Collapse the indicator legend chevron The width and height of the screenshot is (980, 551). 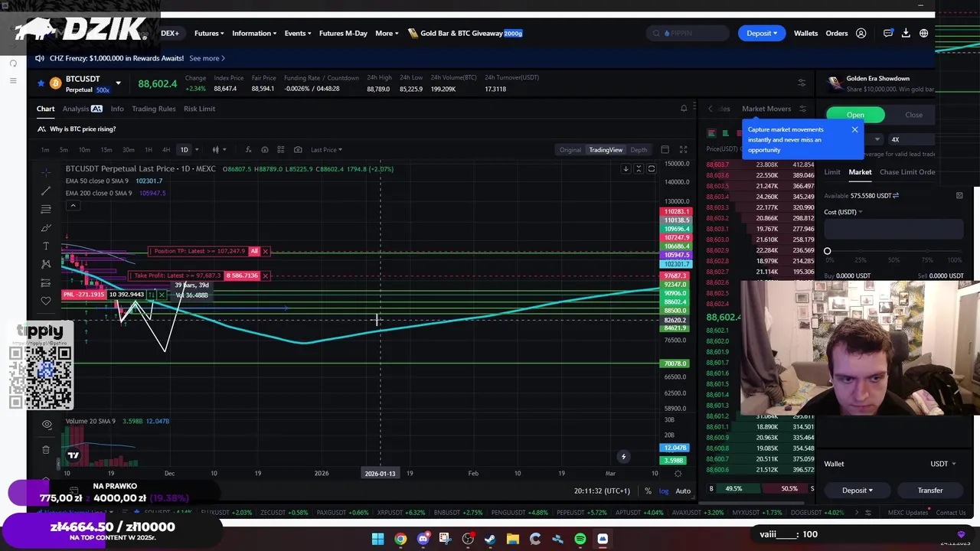pyautogui.click(x=73, y=205)
